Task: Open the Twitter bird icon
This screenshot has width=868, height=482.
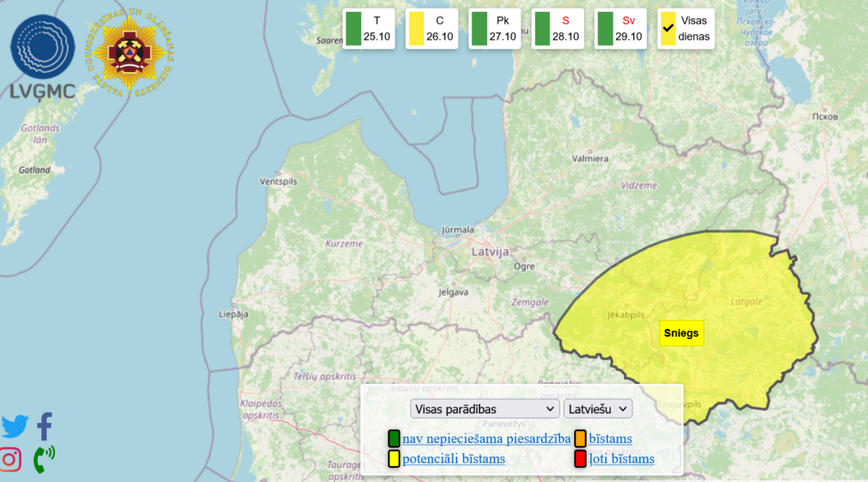Action: 14,426
